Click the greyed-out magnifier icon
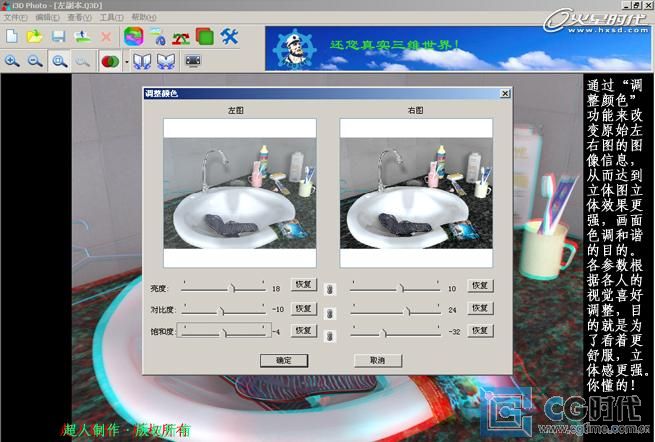The image size is (655, 442). point(83,61)
